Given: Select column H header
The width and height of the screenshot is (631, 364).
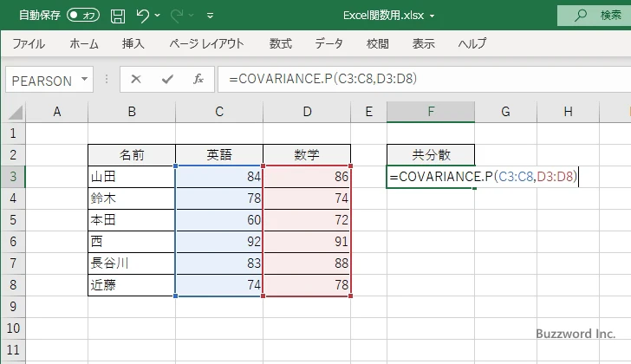Looking at the screenshot, I should tap(568, 112).
